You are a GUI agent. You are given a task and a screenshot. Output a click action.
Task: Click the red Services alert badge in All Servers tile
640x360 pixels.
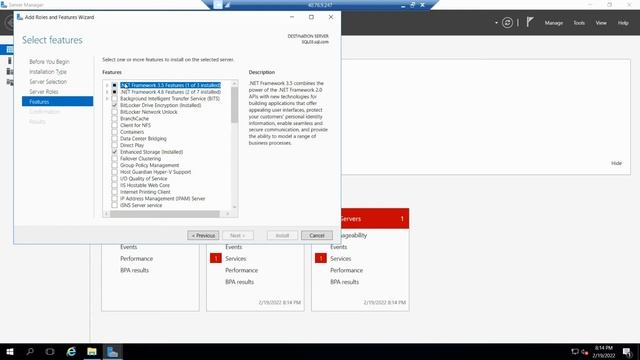point(320,258)
